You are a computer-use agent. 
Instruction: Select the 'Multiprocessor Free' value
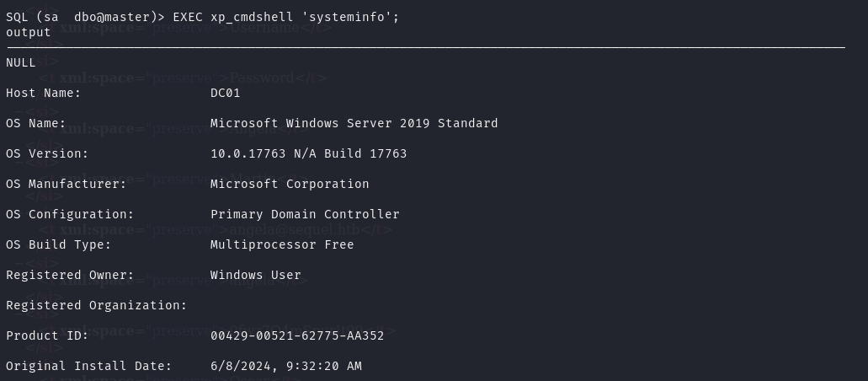[282, 244]
